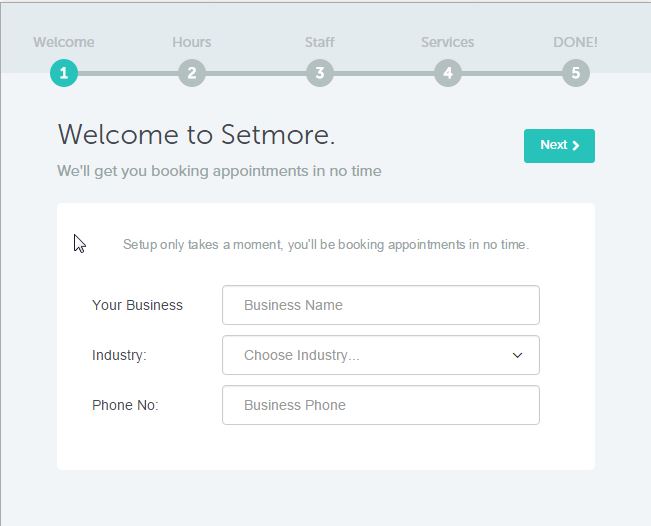
Task: Go to the step 2 Hours circle
Action: click(x=192, y=73)
